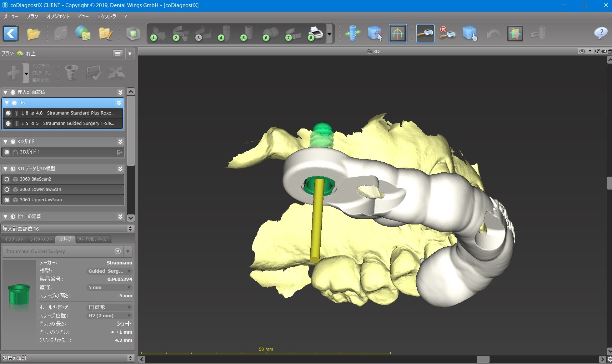Collapse the 3Dガイド section triangle
This screenshot has height=364, width=612.
5,142
